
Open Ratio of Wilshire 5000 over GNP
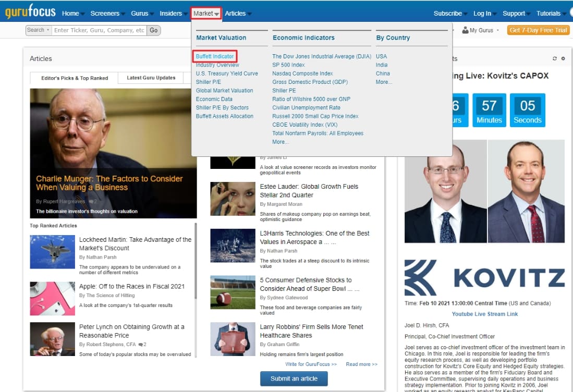311,99
